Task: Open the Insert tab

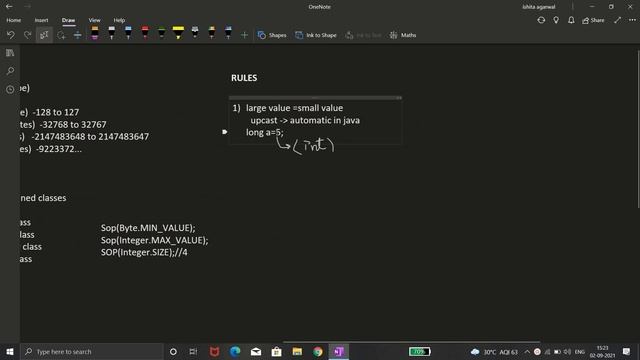Action: 41,20
